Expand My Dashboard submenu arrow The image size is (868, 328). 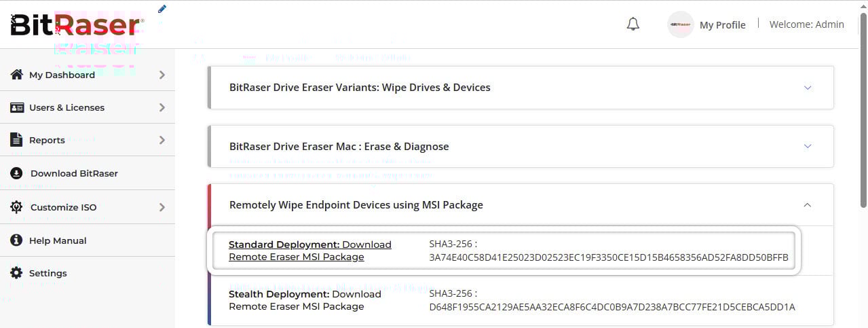tap(162, 75)
